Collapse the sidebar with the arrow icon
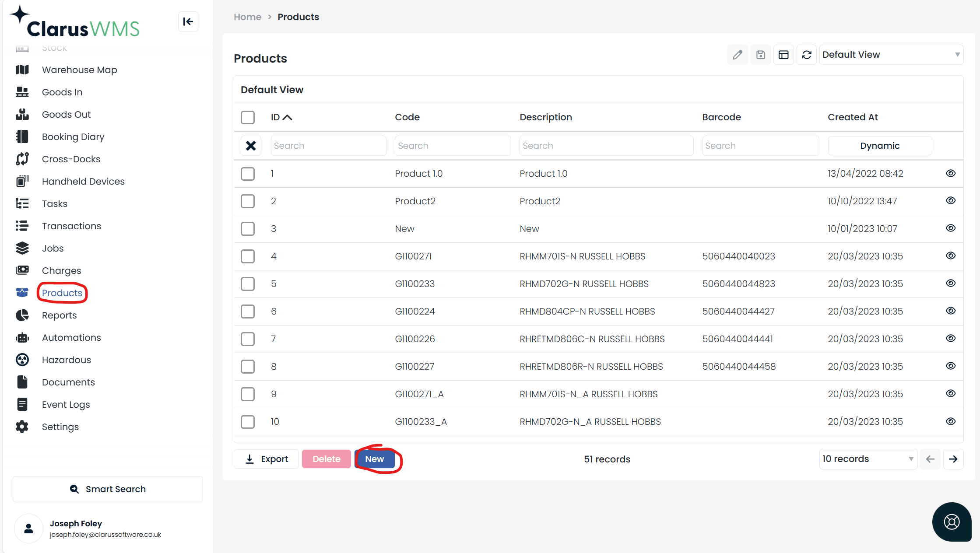 pyautogui.click(x=188, y=21)
